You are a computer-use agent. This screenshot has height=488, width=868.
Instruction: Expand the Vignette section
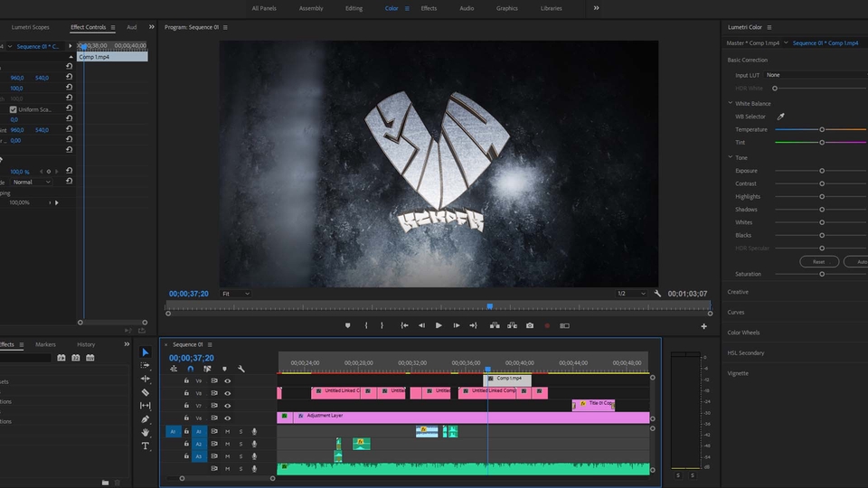click(x=738, y=373)
